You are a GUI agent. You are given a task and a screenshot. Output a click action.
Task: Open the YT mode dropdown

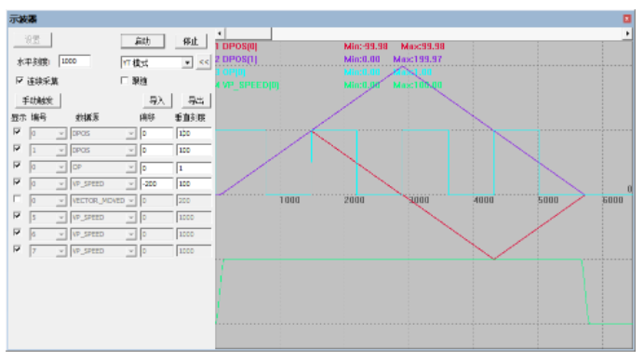point(187,63)
